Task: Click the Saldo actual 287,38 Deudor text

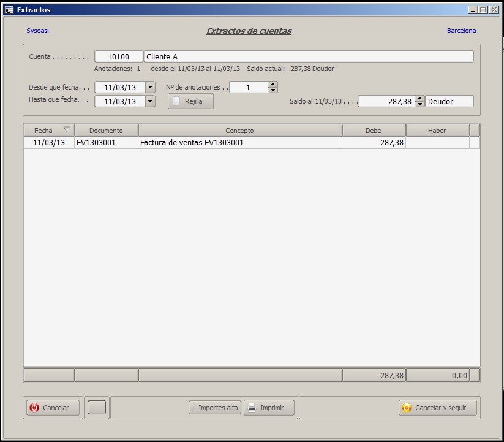Action: [x=290, y=69]
